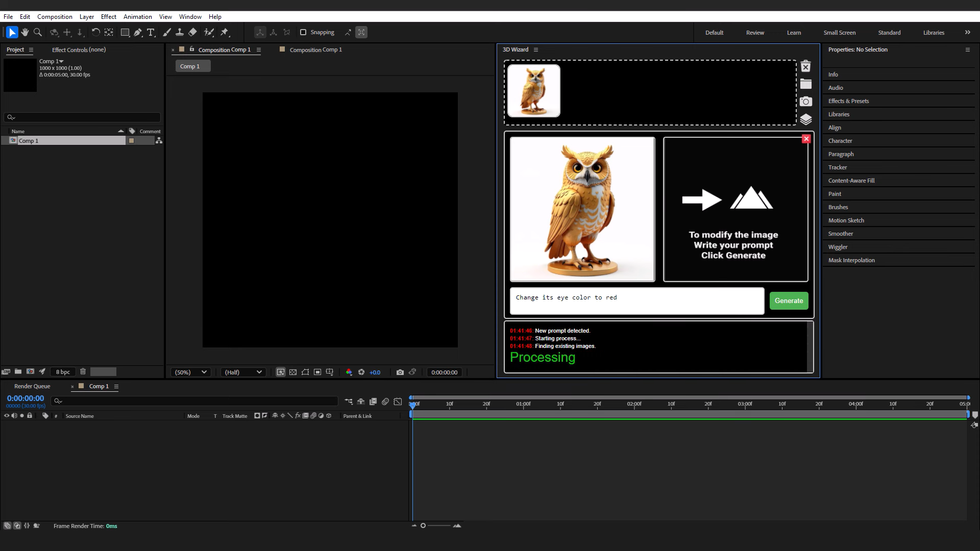Image resolution: width=980 pixels, height=551 pixels.
Task: Select the Eraser tool
Action: [192, 32]
